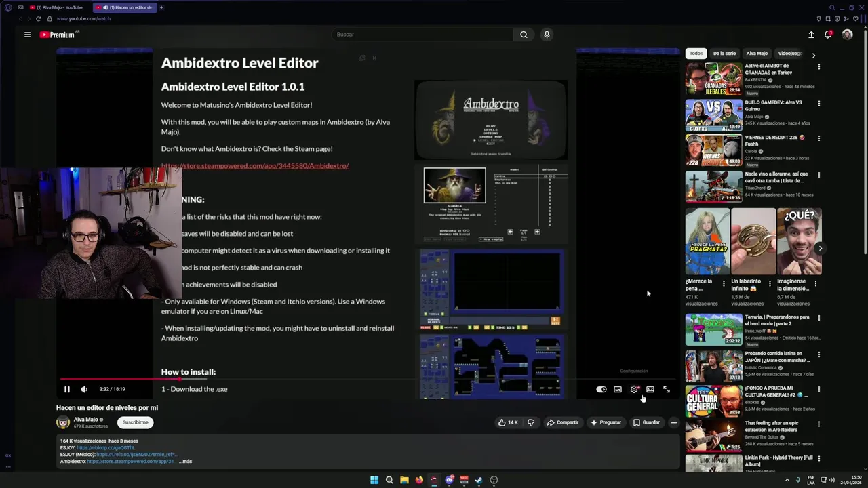The height and width of the screenshot is (488, 868).
Task: Open options for Nadie vino a llorarme video
Action: [818, 175]
